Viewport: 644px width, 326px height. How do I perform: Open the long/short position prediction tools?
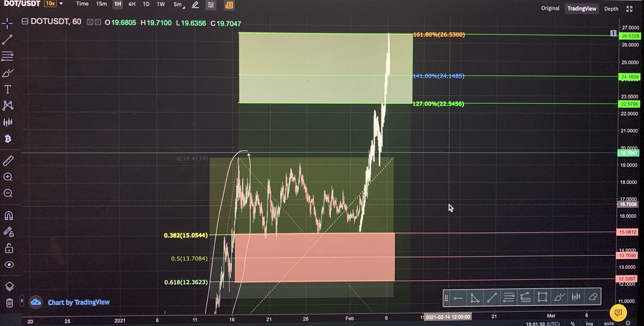tap(8, 122)
